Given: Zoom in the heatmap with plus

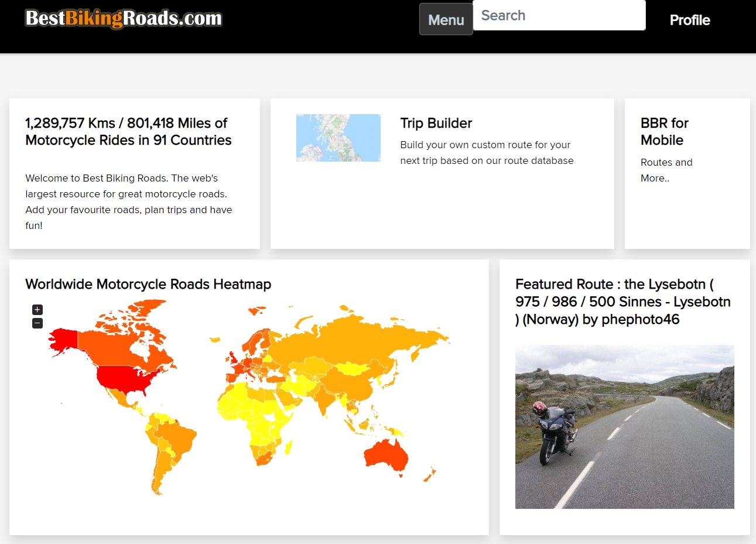Looking at the screenshot, I should click(x=37, y=310).
